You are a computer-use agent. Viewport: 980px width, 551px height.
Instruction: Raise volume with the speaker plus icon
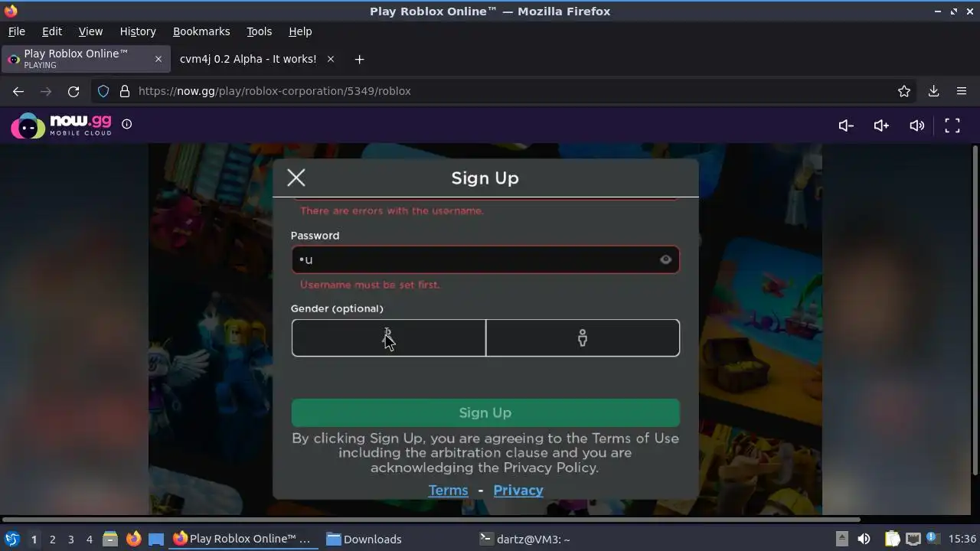pos(881,126)
